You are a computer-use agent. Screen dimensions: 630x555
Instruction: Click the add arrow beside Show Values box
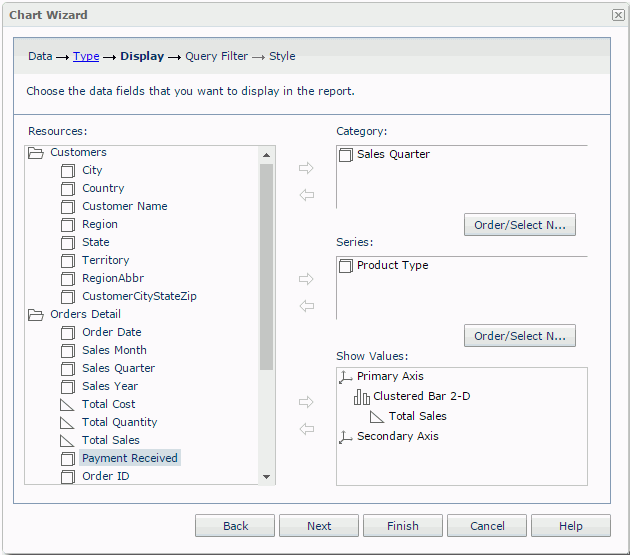pos(306,402)
